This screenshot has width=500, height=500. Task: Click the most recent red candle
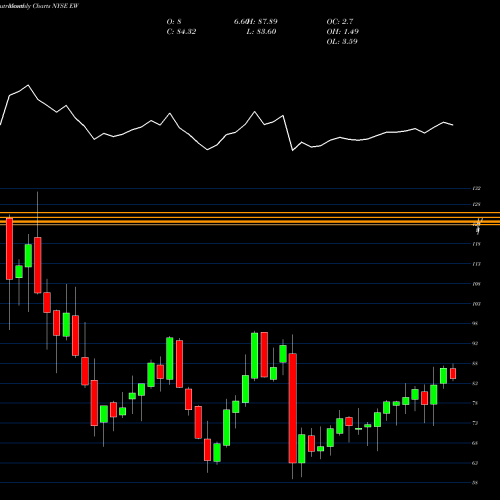point(453,373)
